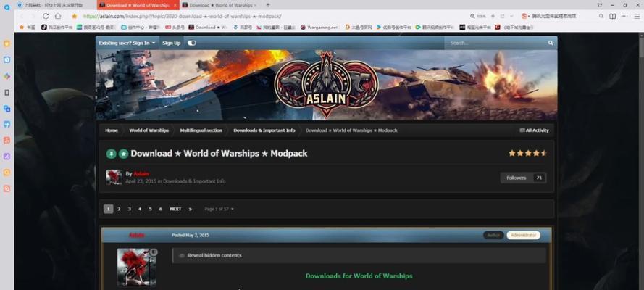The height and width of the screenshot is (290, 644).
Task: Click Aslain's avatar in the post
Action: coord(137,267)
